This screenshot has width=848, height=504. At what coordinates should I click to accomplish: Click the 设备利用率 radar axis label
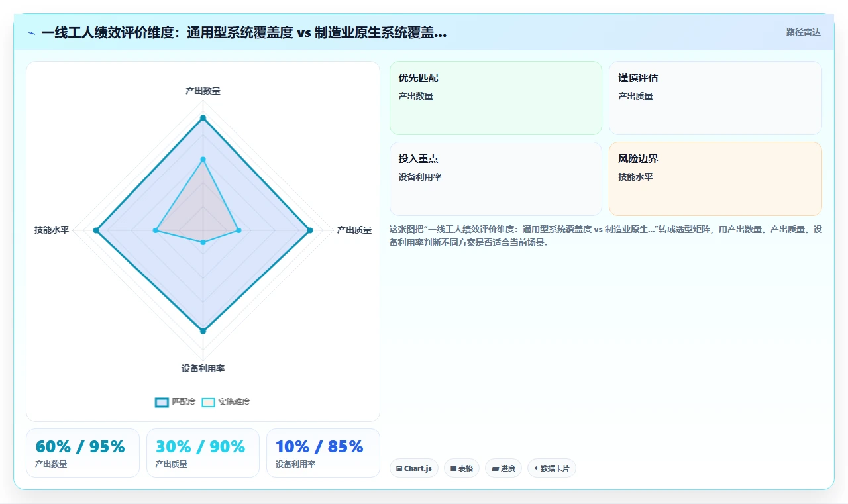pyautogui.click(x=203, y=368)
